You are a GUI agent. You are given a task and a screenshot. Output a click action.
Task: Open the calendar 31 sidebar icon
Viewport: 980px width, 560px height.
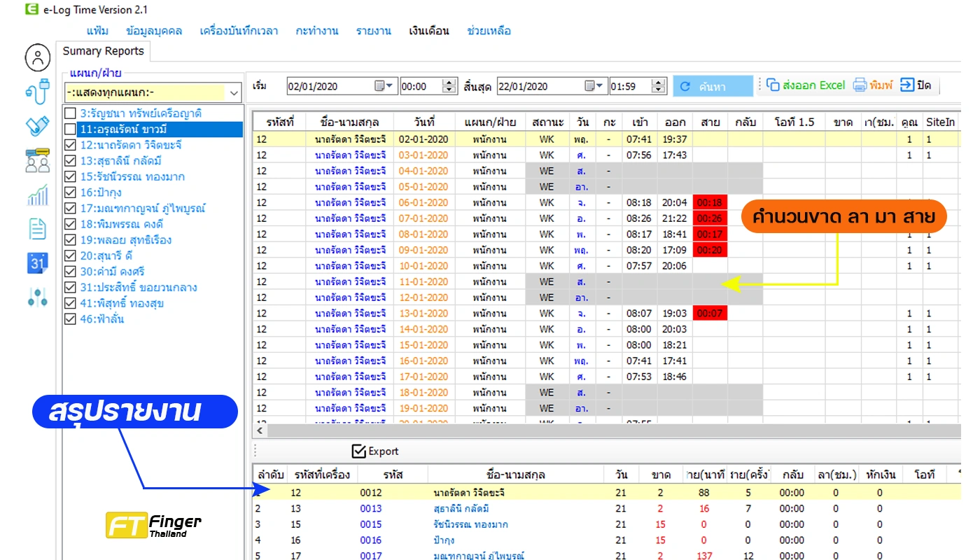[38, 262]
